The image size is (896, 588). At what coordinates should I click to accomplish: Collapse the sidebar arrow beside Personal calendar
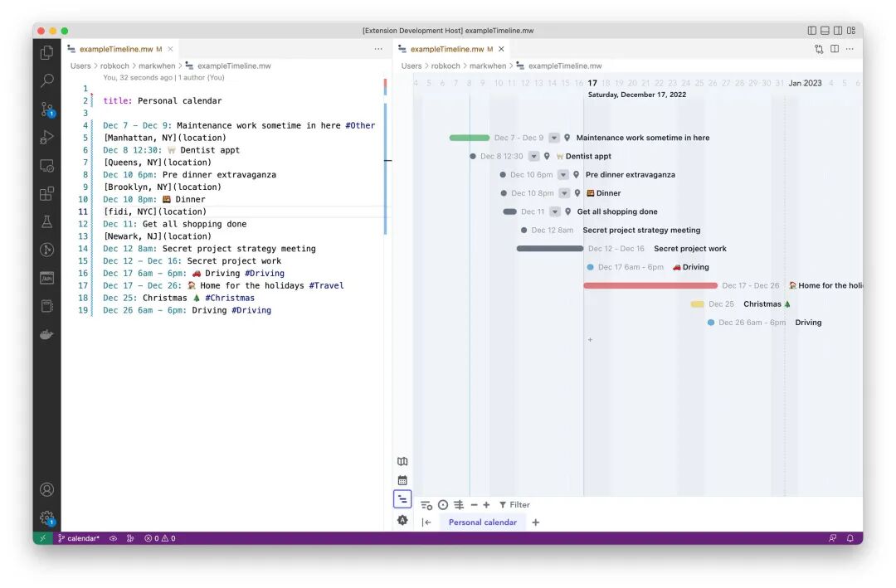tap(426, 522)
